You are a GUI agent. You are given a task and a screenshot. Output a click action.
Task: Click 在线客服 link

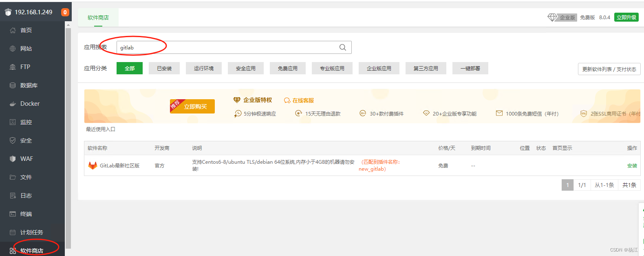(303, 100)
